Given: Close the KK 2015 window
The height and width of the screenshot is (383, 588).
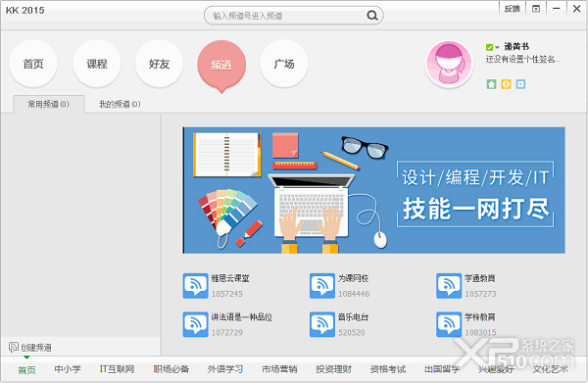Looking at the screenshot, I should point(577,9).
